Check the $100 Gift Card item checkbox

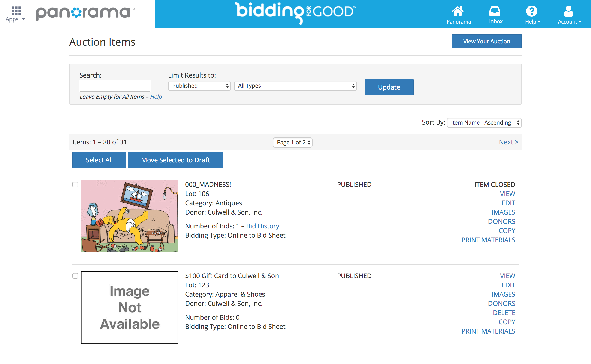point(75,276)
